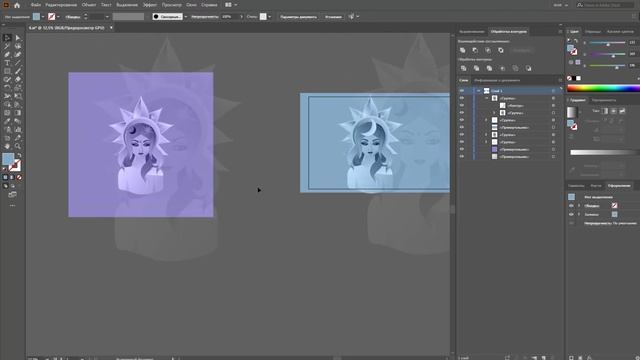Hide the bottom gray Прямоугольник layer
Image resolution: width=640 pixels, height=360 pixels.
(x=462, y=157)
